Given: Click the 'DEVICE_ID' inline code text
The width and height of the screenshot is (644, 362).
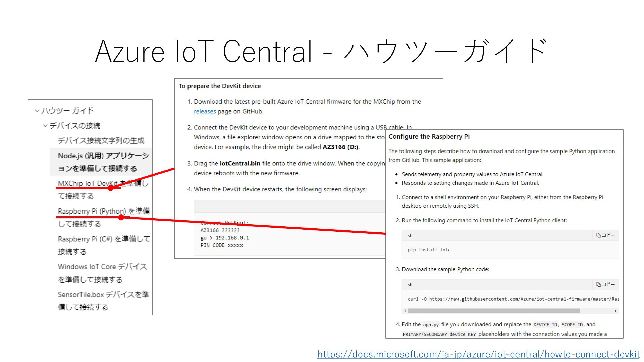Looking at the screenshot, I should point(545,325).
